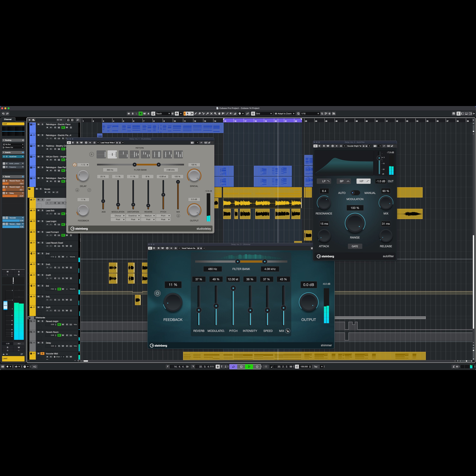Image resolution: width=476 pixels, height=476 pixels.
Task: Toggle StudioDelay plugin power bypass button
Action: pos(69,143)
